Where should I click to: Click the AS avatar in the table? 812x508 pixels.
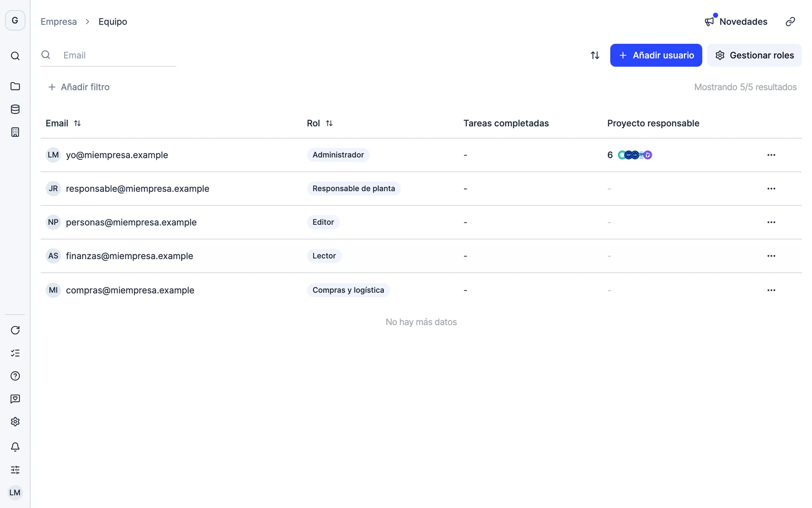point(53,256)
